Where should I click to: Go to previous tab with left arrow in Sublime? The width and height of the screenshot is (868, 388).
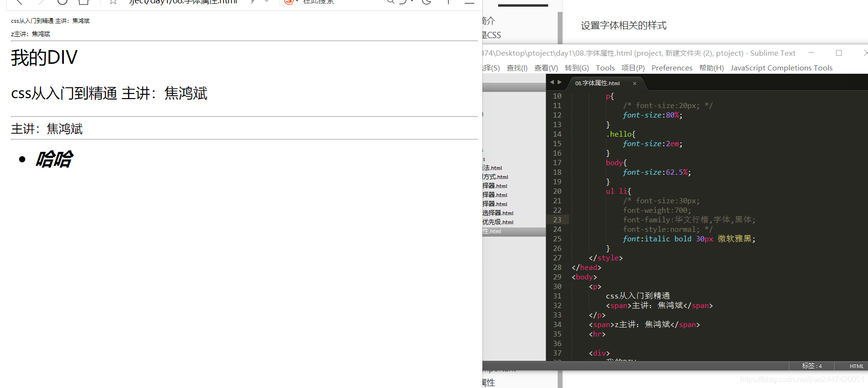point(552,82)
